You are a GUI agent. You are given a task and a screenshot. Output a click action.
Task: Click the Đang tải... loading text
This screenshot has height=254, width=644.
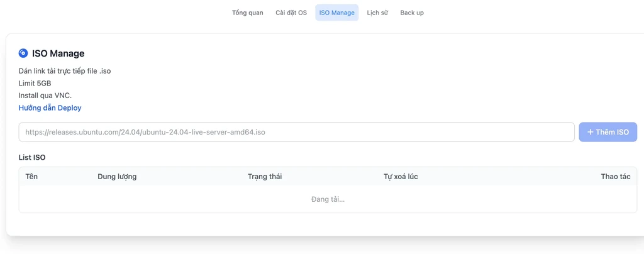pos(328,199)
